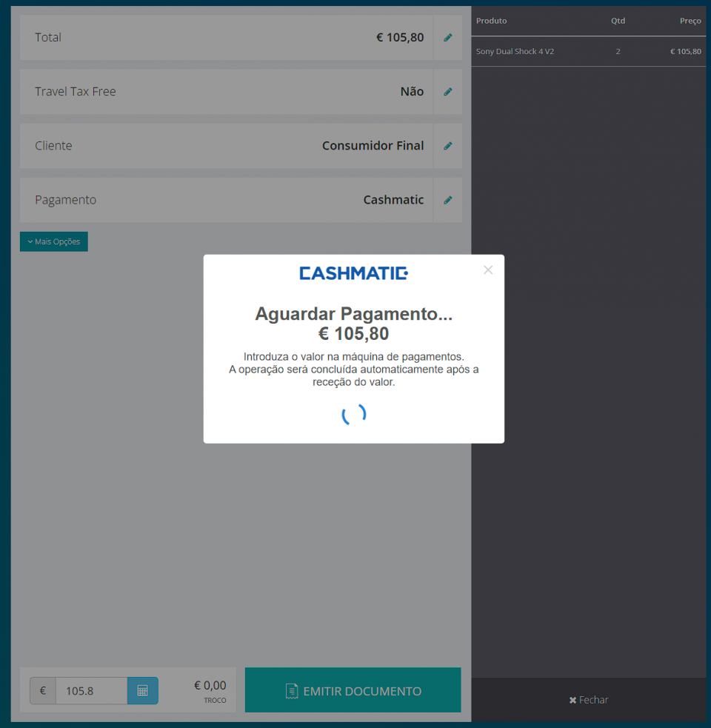Click the spinning payment progress indicator

(353, 414)
